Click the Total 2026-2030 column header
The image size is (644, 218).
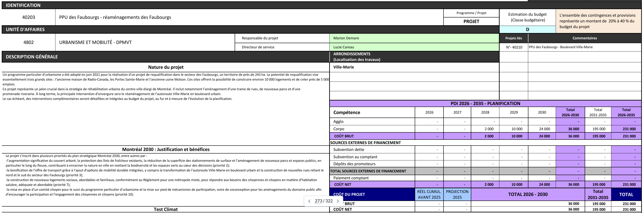[570, 112]
